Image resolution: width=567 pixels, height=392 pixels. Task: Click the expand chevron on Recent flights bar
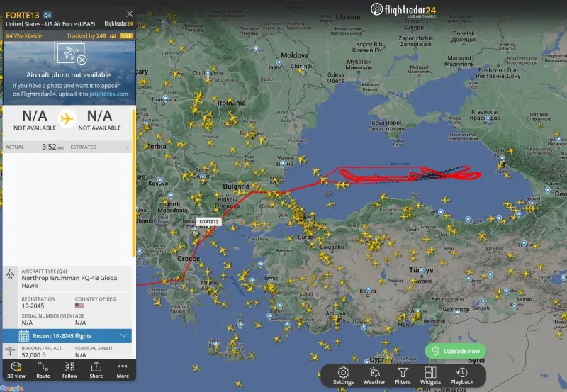pos(123,335)
